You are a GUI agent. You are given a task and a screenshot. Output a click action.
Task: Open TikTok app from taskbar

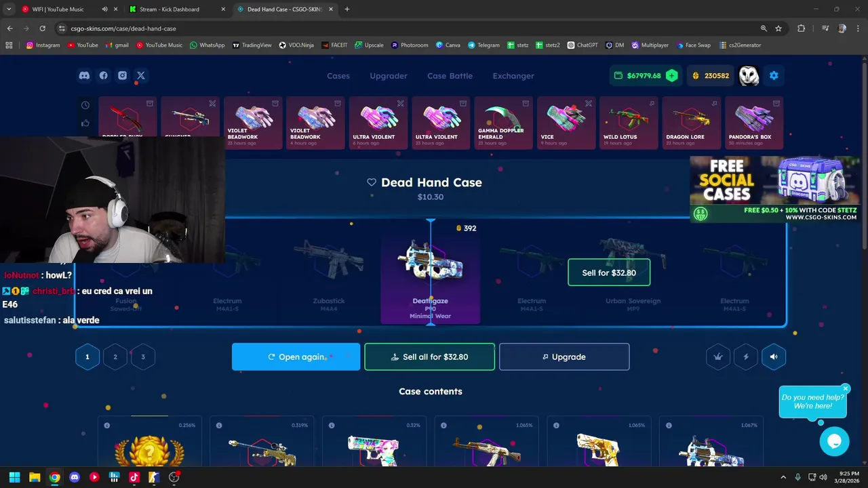(x=134, y=477)
